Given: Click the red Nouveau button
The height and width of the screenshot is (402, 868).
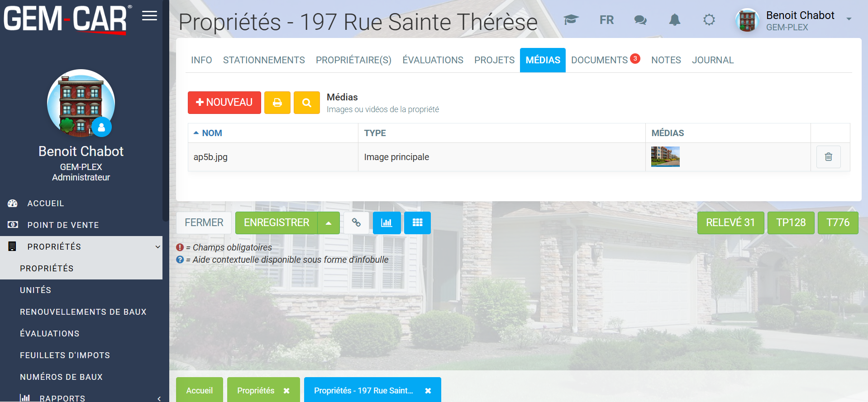Looking at the screenshot, I should click(224, 103).
